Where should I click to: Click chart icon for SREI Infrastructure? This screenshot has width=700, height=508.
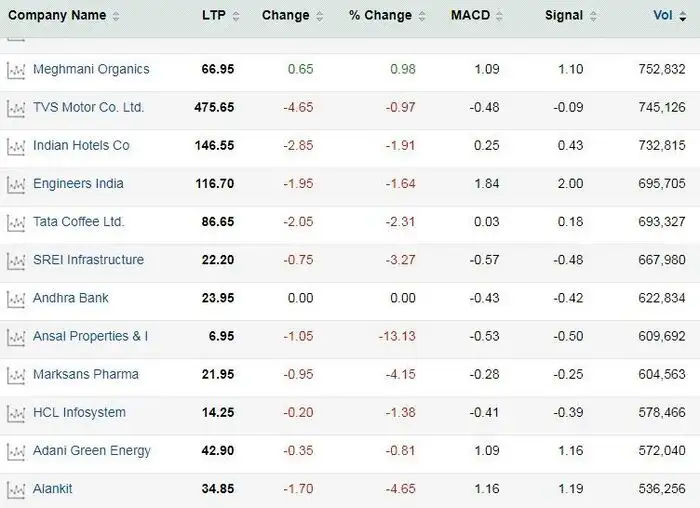15,260
